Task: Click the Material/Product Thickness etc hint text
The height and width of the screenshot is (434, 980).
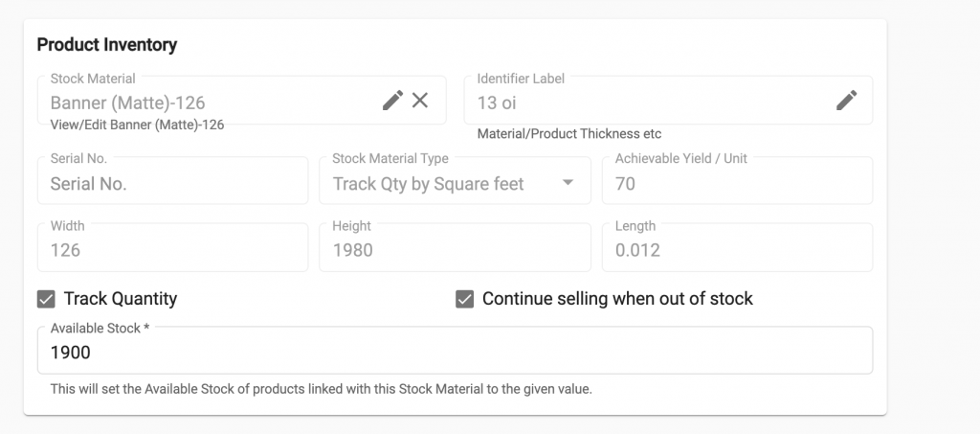Action: pyautogui.click(x=569, y=134)
